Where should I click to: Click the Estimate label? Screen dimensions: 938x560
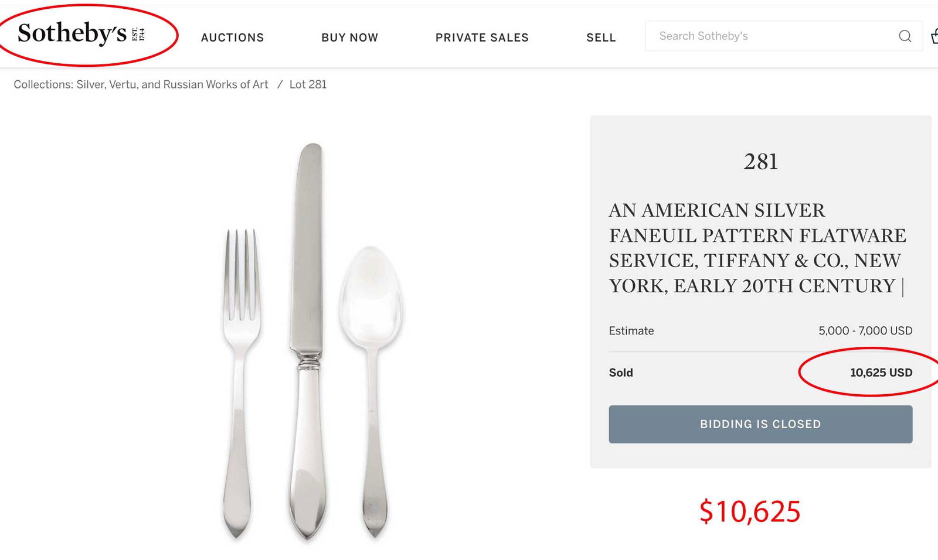(x=631, y=331)
